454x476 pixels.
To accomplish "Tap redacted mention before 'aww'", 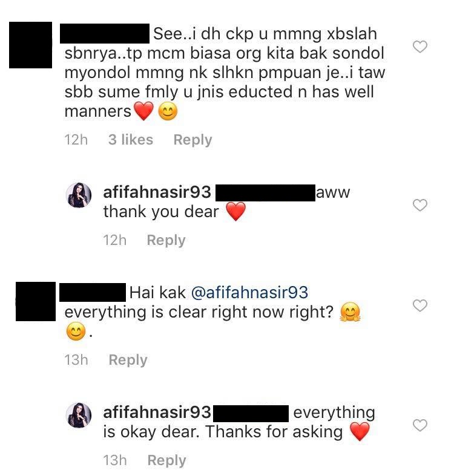I will point(265,193).
